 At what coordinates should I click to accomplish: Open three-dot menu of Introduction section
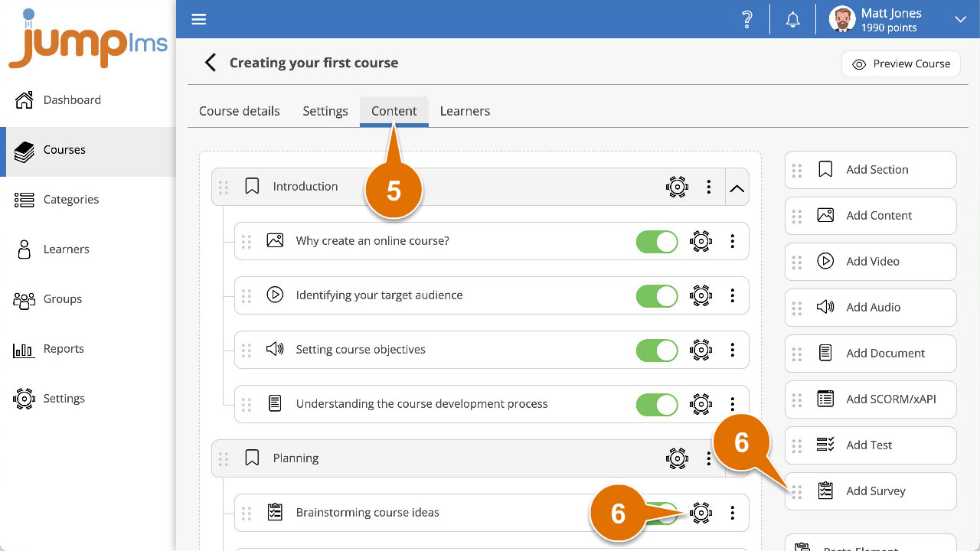pyautogui.click(x=709, y=187)
